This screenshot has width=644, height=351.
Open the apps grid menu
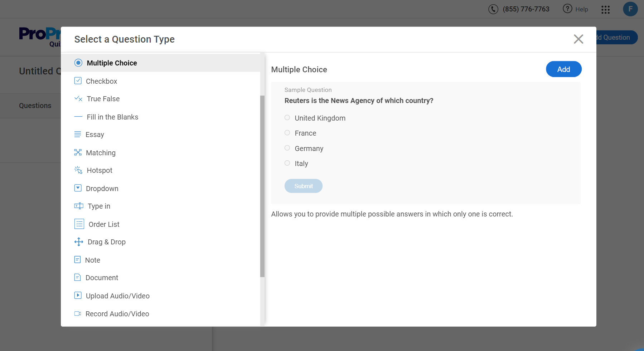click(605, 10)
